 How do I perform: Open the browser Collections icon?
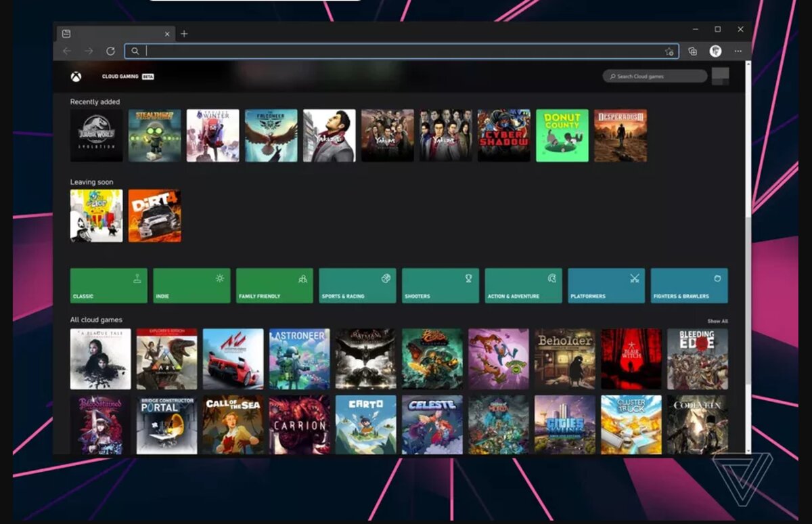[692, 51]
